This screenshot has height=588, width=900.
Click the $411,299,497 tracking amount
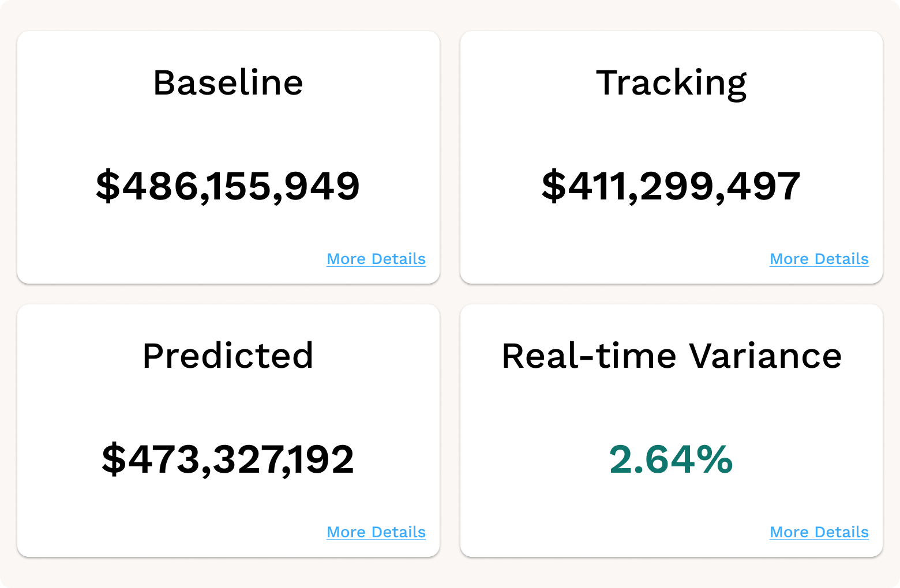pos(672,186)
